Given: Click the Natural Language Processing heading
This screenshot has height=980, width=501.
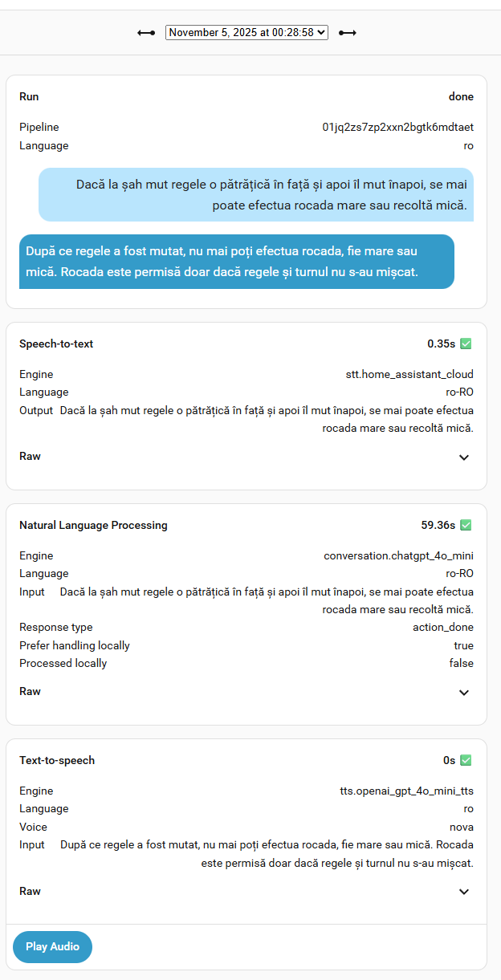Looking at the screenshot, I should pyautogui.click(x=93, y=526).
